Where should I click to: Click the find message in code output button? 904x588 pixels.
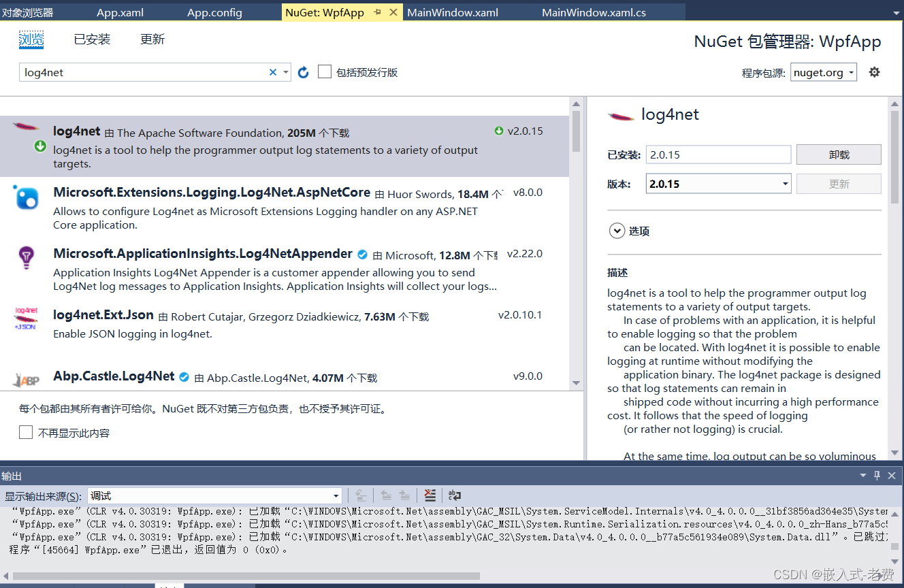tap(361, 495)
